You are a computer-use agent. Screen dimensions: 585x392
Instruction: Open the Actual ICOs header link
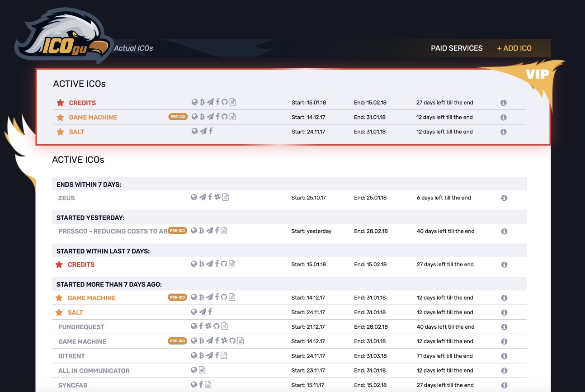[x=133, y=48]
